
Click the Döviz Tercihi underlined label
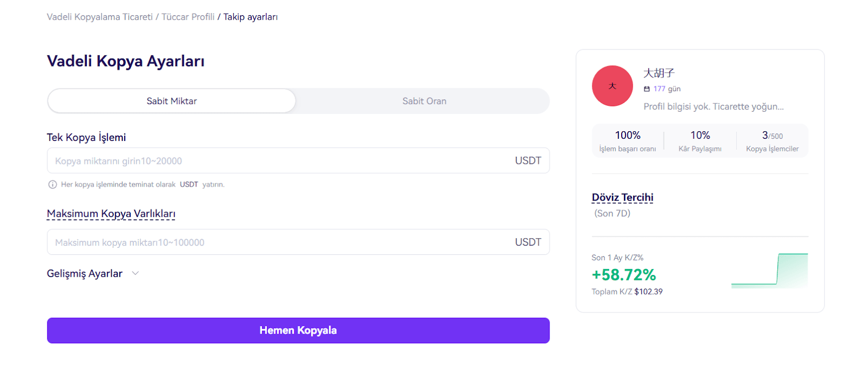click(622, 197)
